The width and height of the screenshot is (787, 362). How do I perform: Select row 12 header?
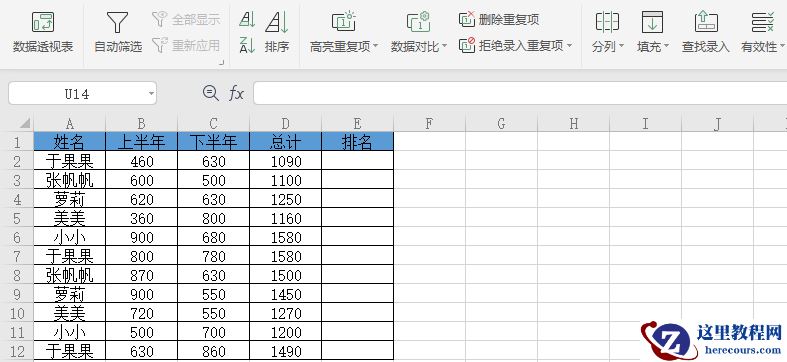(17, 351)
